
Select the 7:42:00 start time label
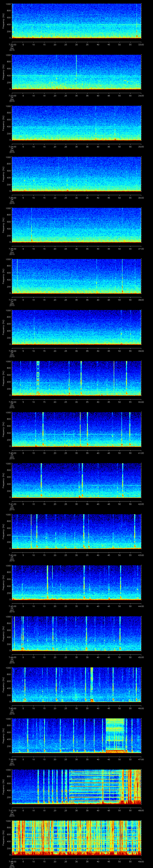point(12,555)
